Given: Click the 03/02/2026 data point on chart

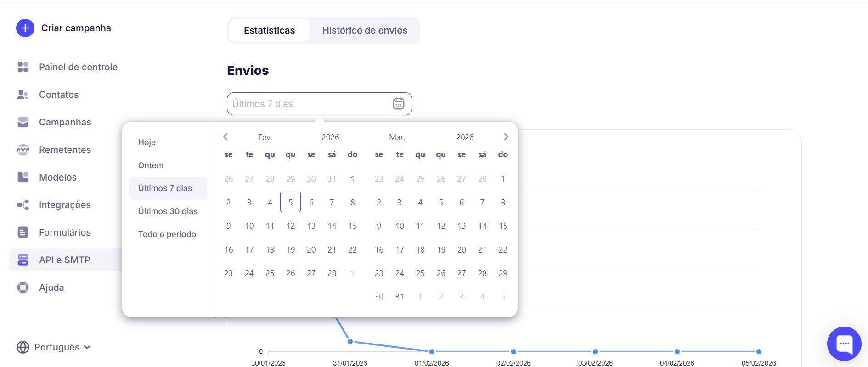Looking at the screenshot, I should tap(595, 351).
